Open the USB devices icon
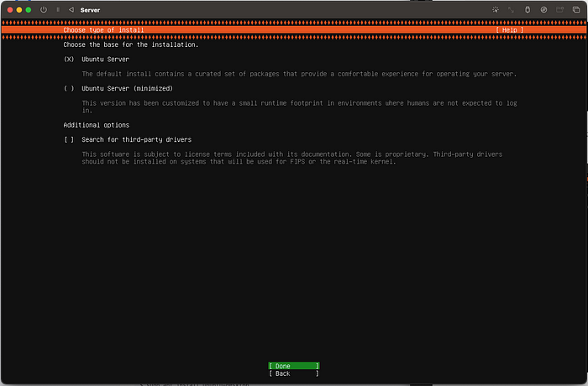The width and height of the screenshot is (588, 386). click(528, 10)
